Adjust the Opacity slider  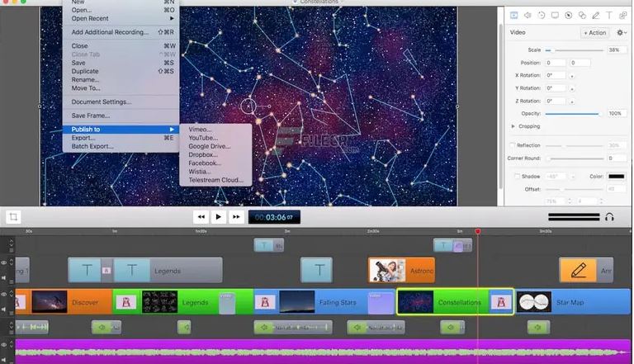coord(574,114)
